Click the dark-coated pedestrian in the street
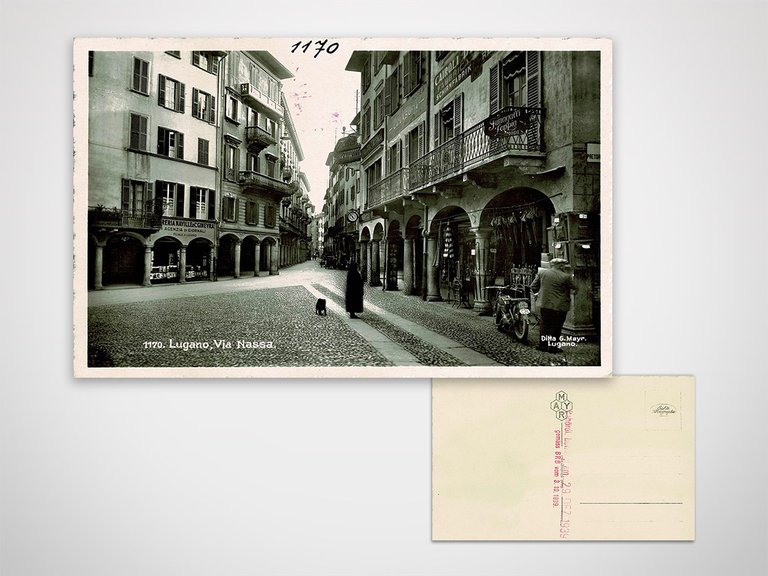Screen dimensions: 768x576 pyautogui.click(x=354, y=290)
